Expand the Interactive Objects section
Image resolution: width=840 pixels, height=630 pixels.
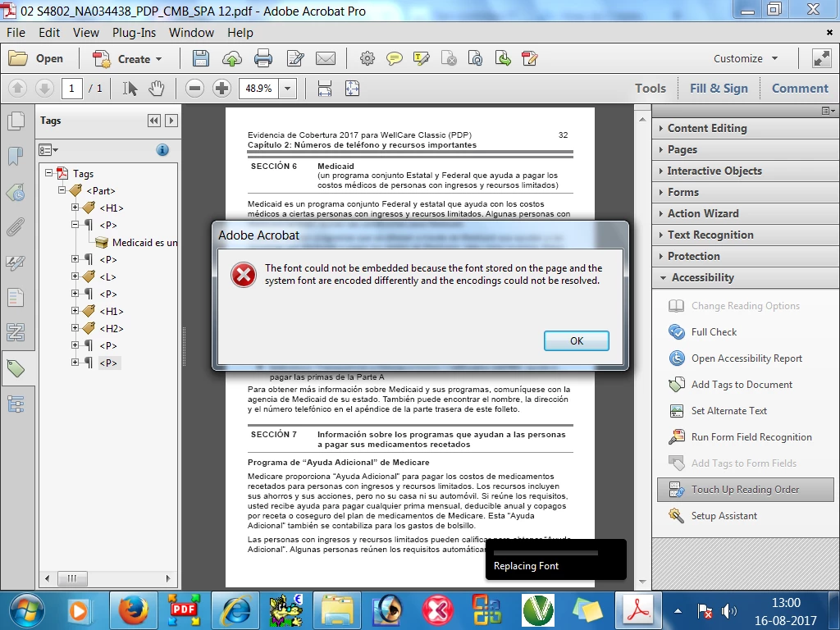pos(745,171)
